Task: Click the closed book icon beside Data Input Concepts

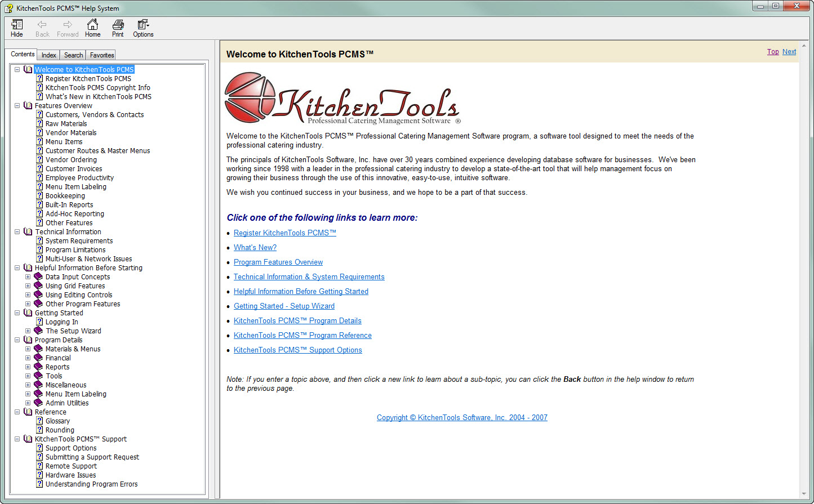Action: (38, 276)
